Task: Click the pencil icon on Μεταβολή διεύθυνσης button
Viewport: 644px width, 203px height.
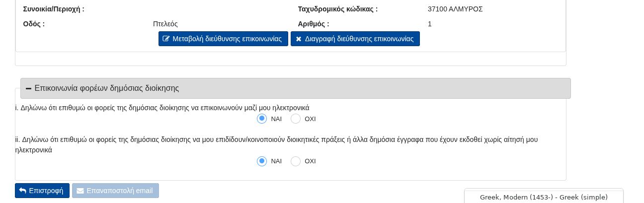Action: coord(166,39)
